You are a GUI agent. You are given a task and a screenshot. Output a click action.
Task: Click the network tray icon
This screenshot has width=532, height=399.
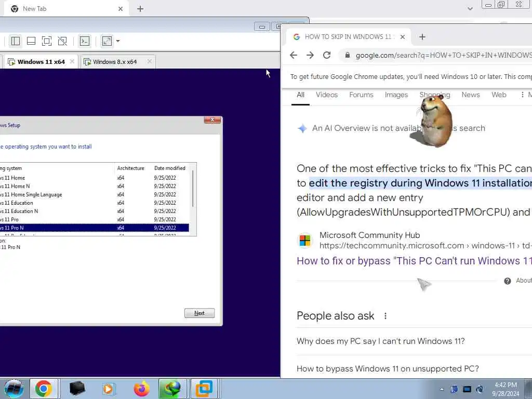pyautogui.click(x=467, y=389)
